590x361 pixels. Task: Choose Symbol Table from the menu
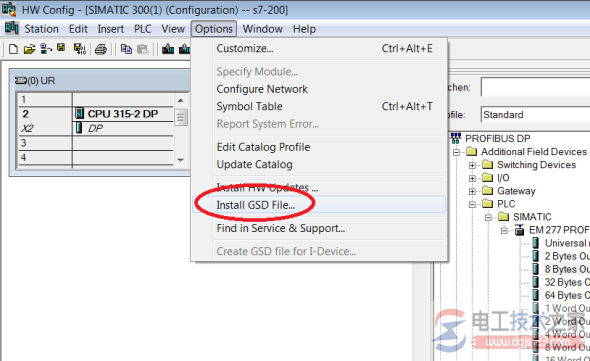pos(319,107)
